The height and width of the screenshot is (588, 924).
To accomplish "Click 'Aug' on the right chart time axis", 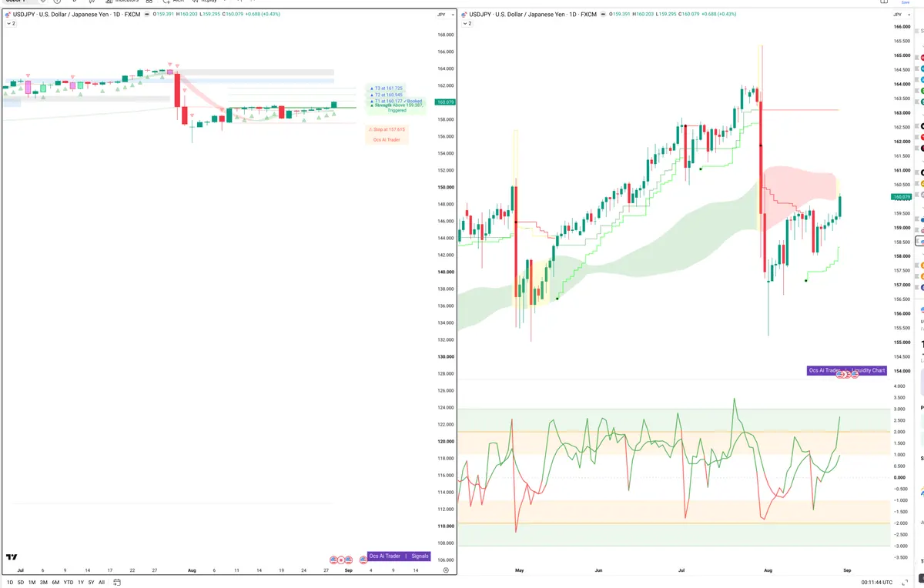I will (768, 570).
